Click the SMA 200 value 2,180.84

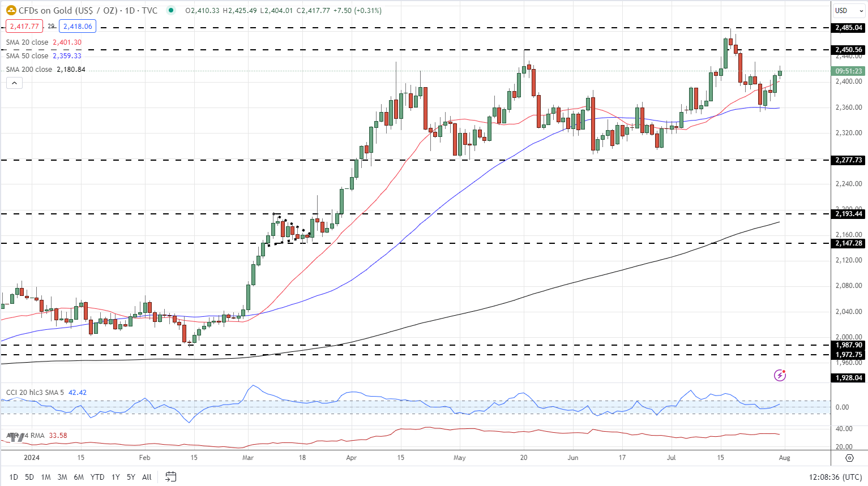click(x=71, y=70)
